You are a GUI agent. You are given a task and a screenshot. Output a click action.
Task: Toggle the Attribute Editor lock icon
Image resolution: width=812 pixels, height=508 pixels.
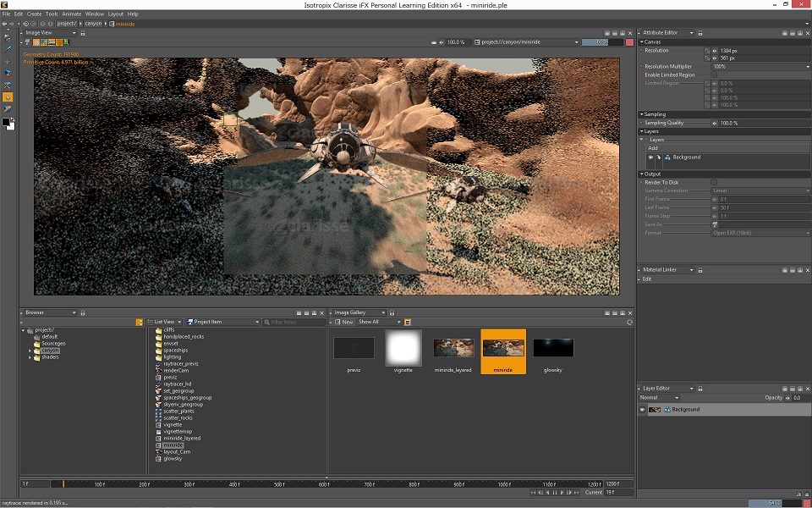pyautogui.click(x=700, y=33)
